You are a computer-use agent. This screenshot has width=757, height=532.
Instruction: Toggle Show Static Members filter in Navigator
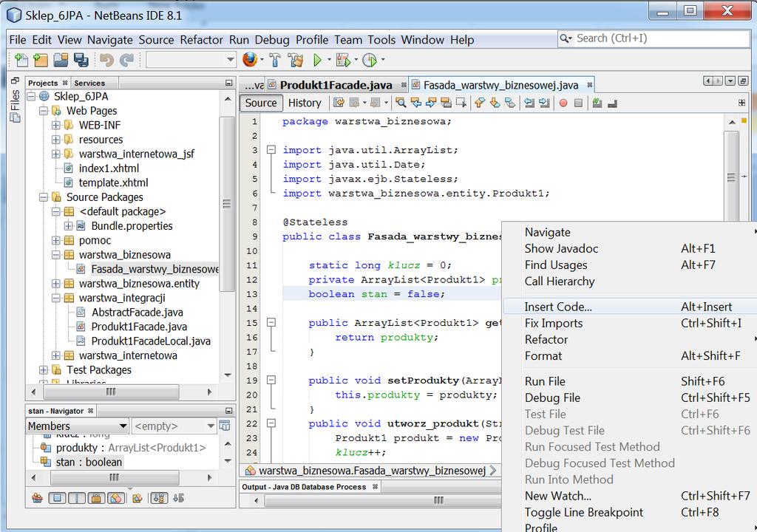[77, 498]
